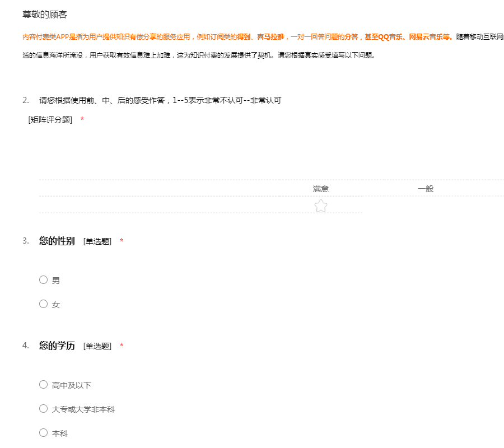504x448 pixels.
Task: Click the red asterisk on 您的性别 question
Action: (x=122, y=241)
